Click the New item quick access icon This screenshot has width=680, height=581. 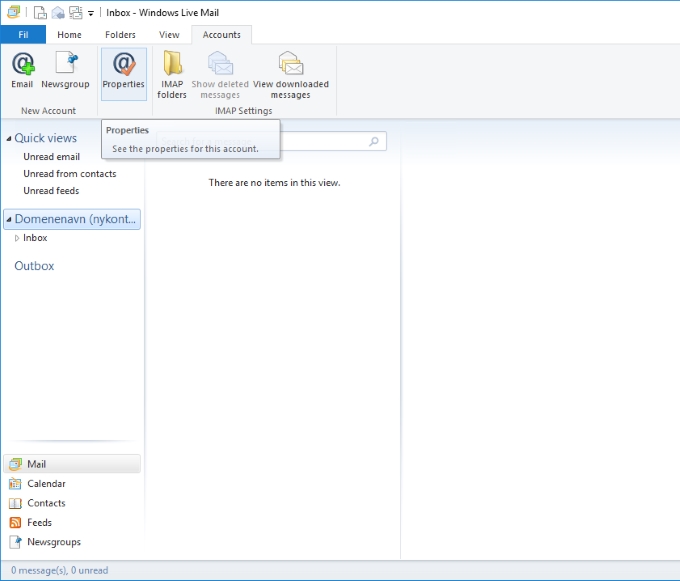tap(40, 13)
